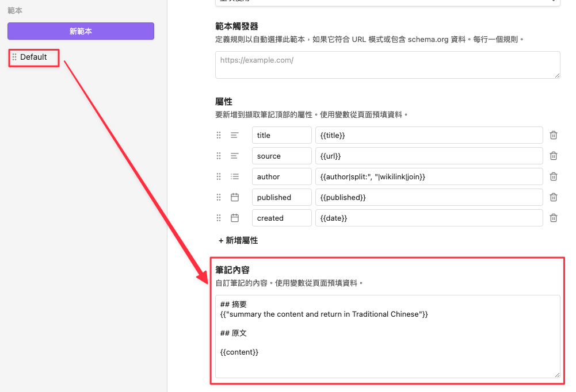576x392 pixels.
Task: Delete the author property using its trash icon
Action: tap(553, 176)
